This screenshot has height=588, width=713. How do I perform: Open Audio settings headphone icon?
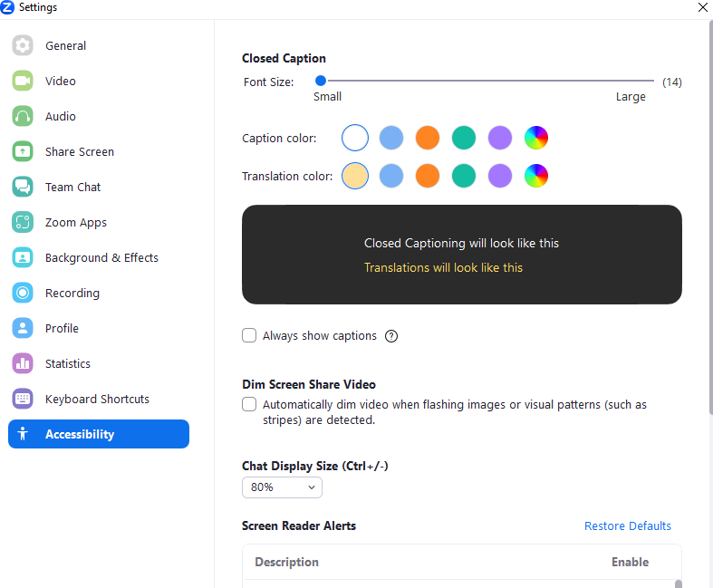[23, 116]
